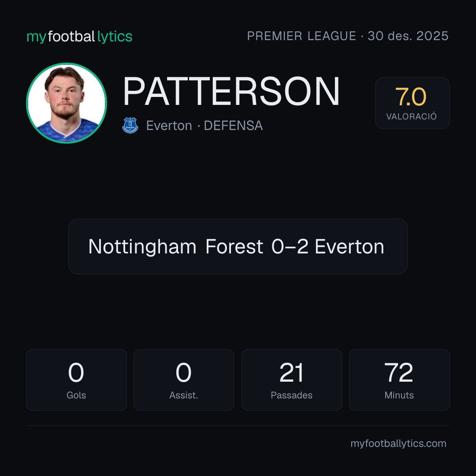
Task: Click the Everton team name label
Action: click(x=169, y=125)
